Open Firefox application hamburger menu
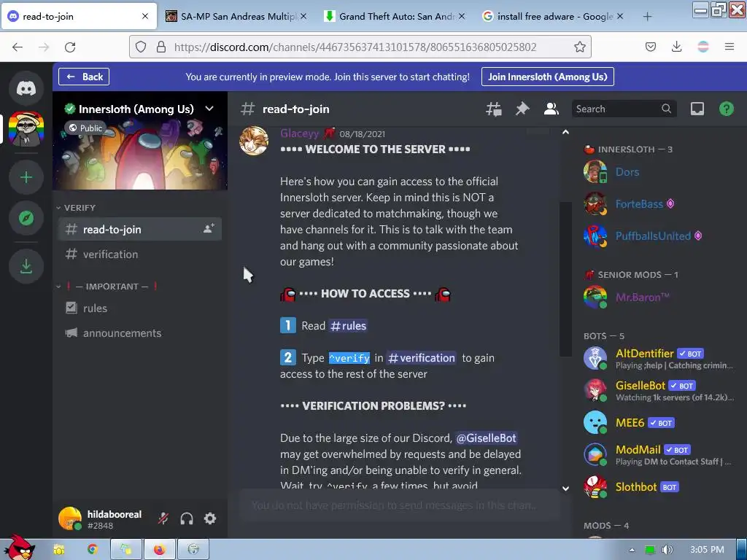The height and width of the screenshot is (560, 747). coord(729,47)
